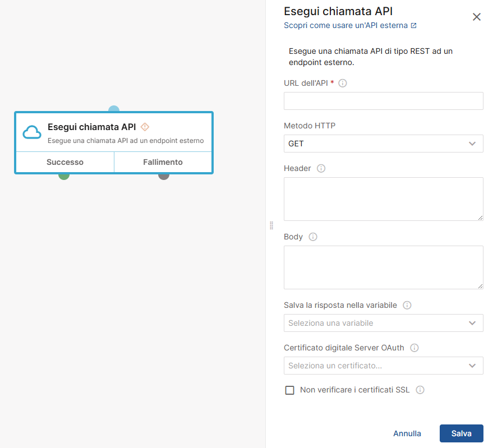The image size is (493, 448).
Task: Click info icon for Salva la risposta
Action: [407, 305]
